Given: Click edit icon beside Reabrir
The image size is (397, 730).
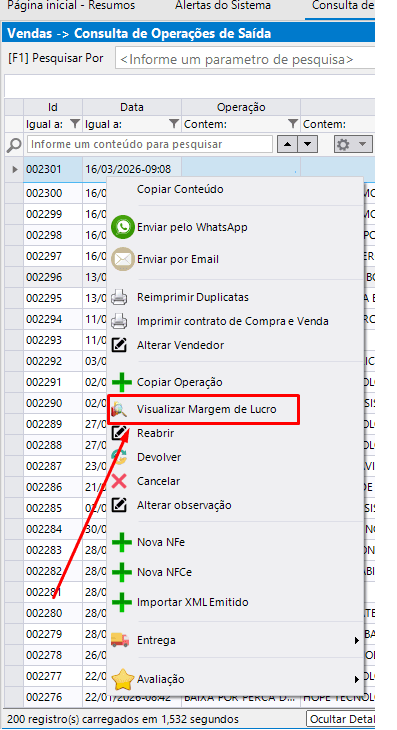Looking at the screenshot, I should coord(120,433).
